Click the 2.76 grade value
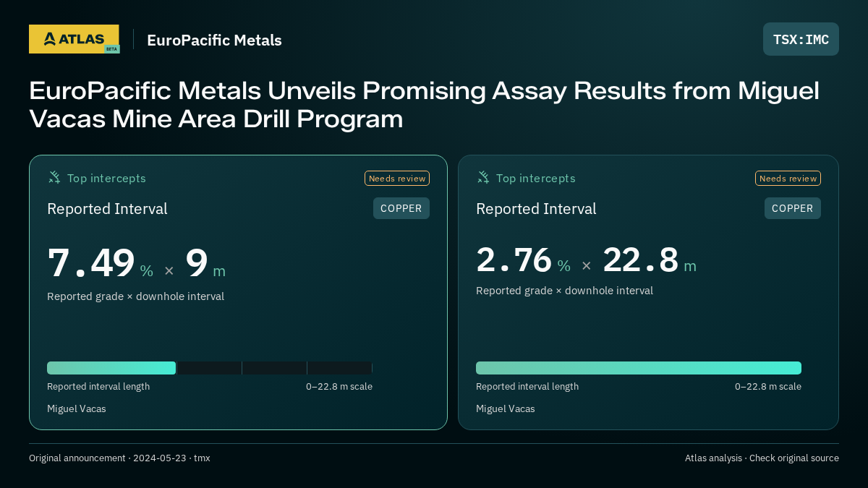This screenshot has height=488, width=868. tap(514, 260)
